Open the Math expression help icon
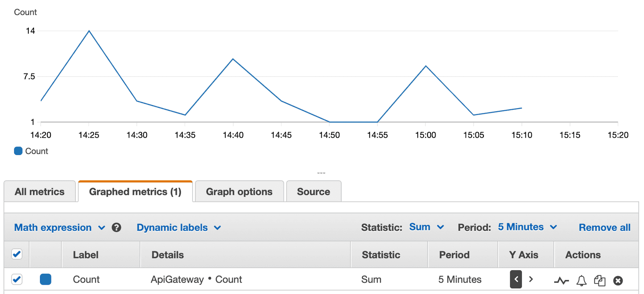644x294 pixels. click(x=116, y=228)
